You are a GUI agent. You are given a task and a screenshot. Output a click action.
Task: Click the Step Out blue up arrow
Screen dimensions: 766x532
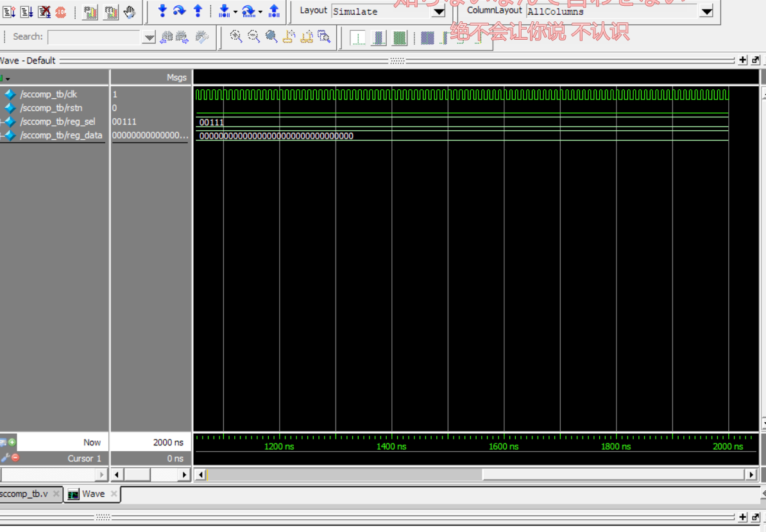pos(198,11)
